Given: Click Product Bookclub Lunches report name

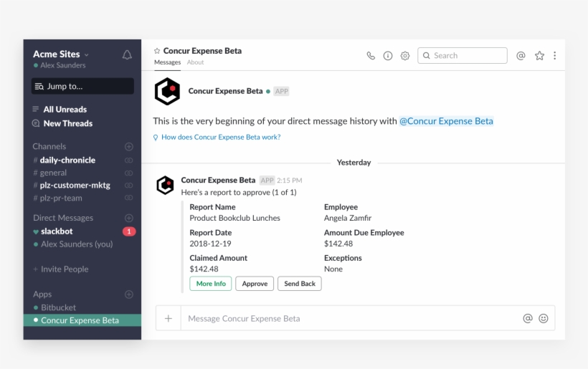Looking at the screenshot, I should pyautogui.click(x=234, y=218).
